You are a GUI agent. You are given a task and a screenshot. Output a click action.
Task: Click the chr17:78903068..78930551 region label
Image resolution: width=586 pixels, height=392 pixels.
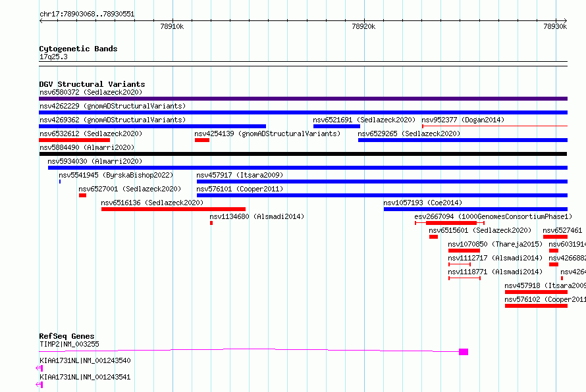(87, 14)
